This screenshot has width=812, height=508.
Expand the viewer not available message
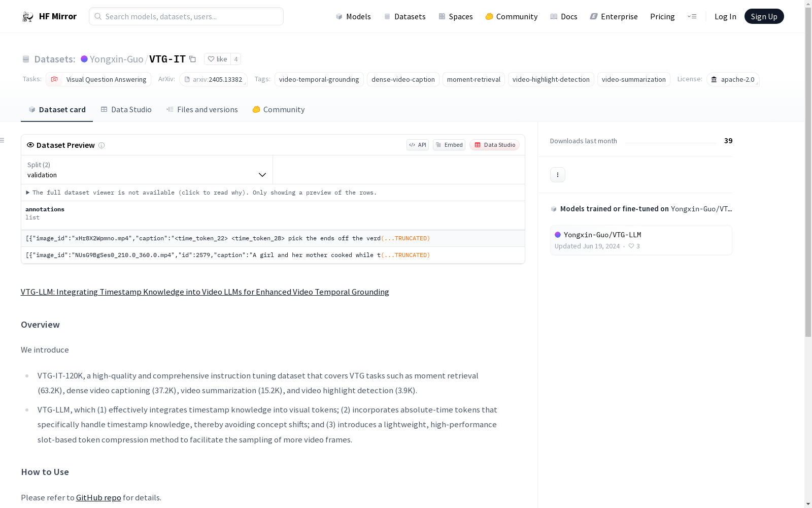point(201,193)
